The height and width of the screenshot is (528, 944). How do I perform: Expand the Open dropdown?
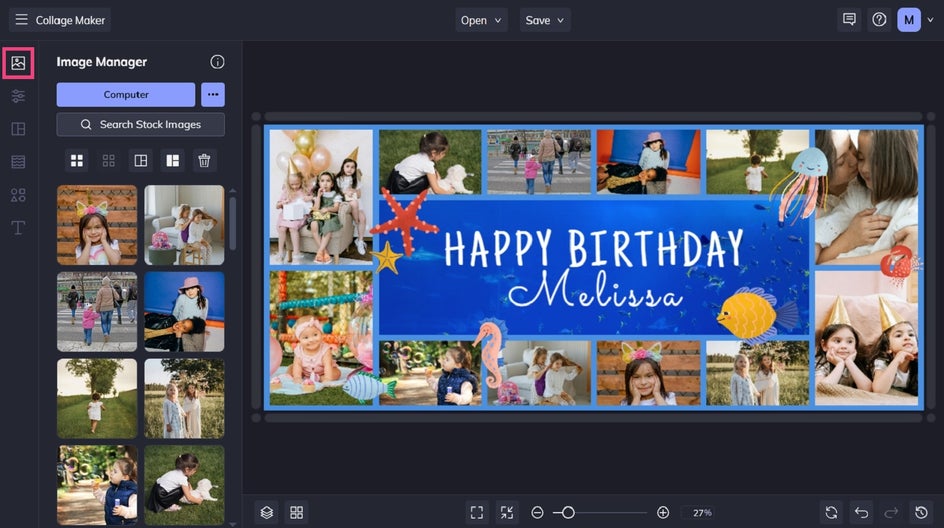pyautogui.click(x=481, y=20)
